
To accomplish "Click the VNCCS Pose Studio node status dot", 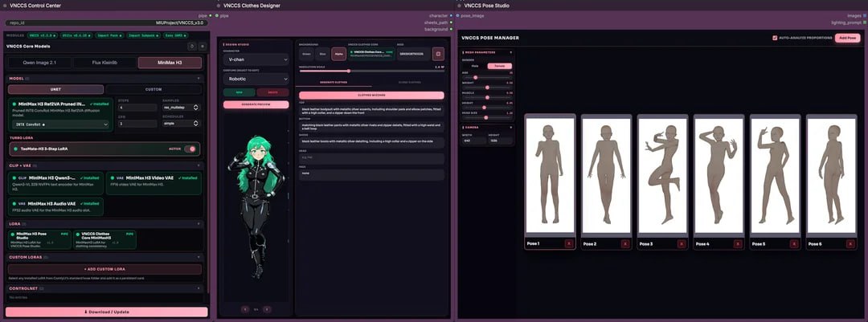I will coord(460,6).
